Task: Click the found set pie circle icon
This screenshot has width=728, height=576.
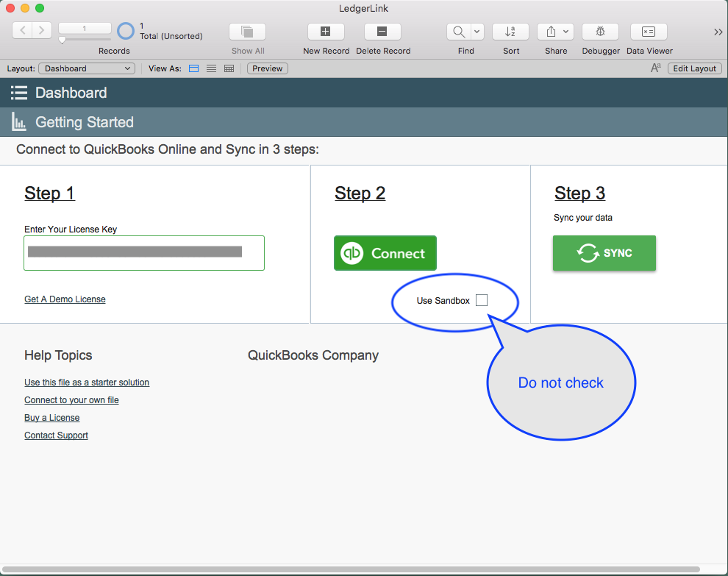Action: click(125, 31)
